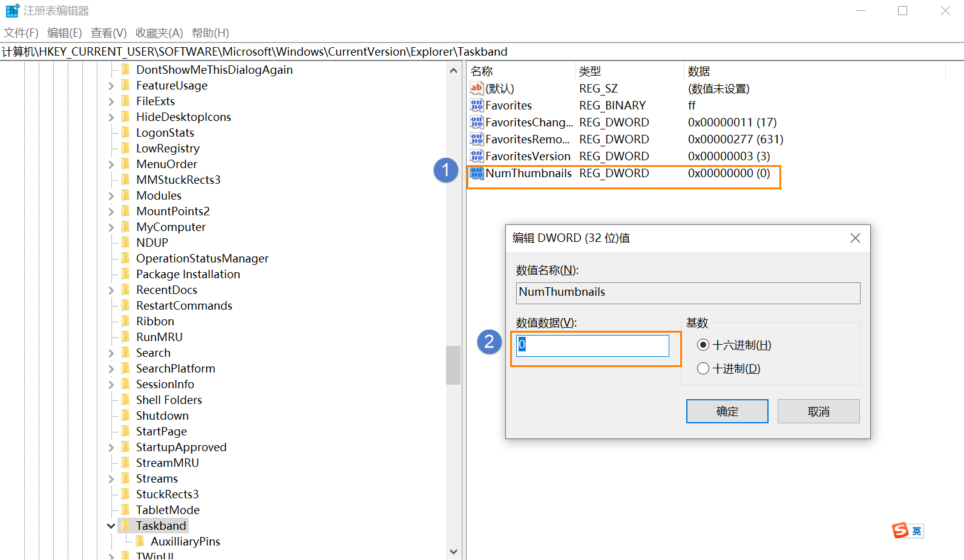Close the 编辑 DWORD dialog with X
964x560 pixels.
[x=855, y=238]
